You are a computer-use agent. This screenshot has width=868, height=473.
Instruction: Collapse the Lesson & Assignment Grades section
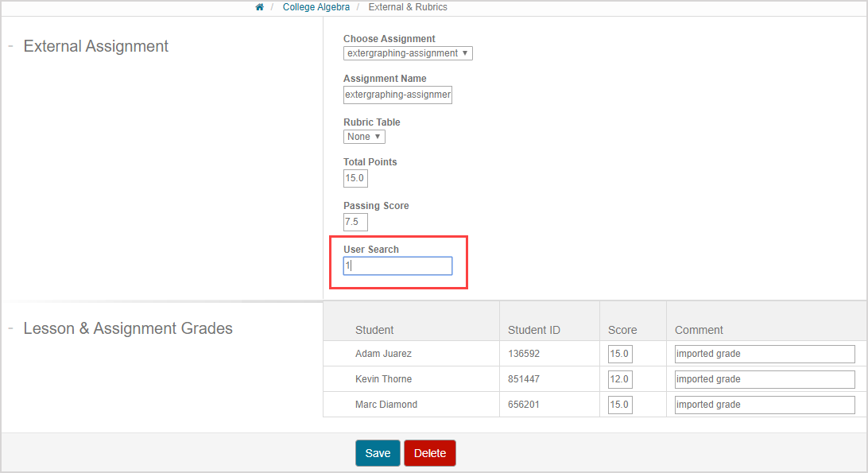click(x=10, y=328)
